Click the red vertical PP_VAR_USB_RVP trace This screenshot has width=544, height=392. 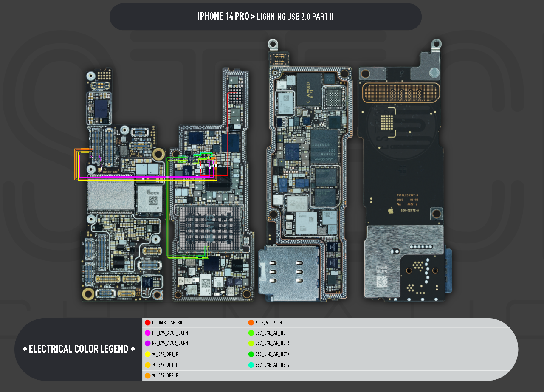(x=228, y=134)
